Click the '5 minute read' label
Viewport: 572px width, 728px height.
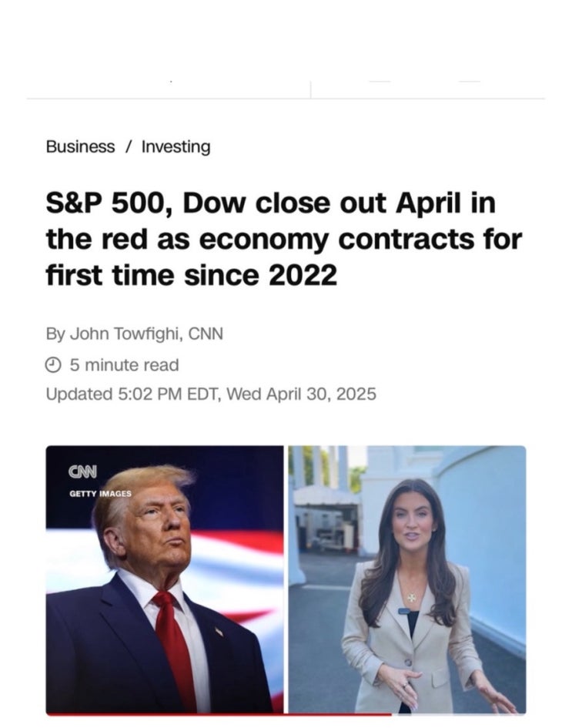[124, 365]
